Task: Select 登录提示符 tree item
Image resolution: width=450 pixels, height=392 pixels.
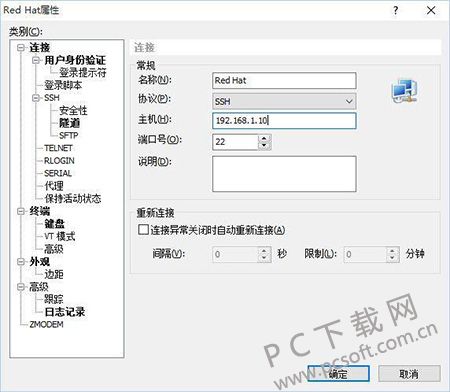Action: pos(83,72)
